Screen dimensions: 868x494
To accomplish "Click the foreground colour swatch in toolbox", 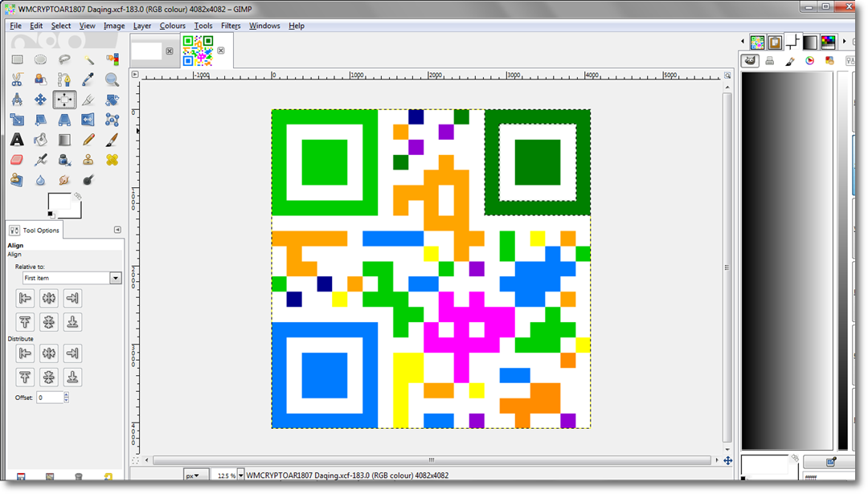I will (x=59, y=202).
